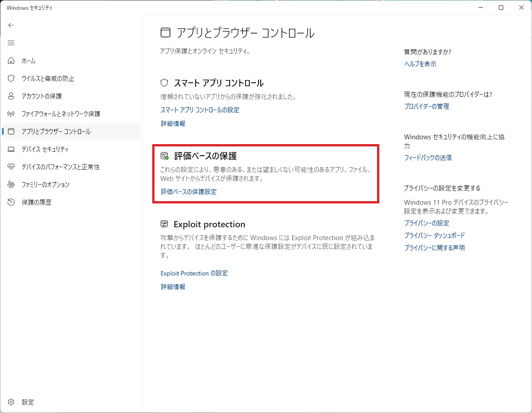
Task: Open ファイアウォールとネットワーク保護
Action: tap(71, 114)
